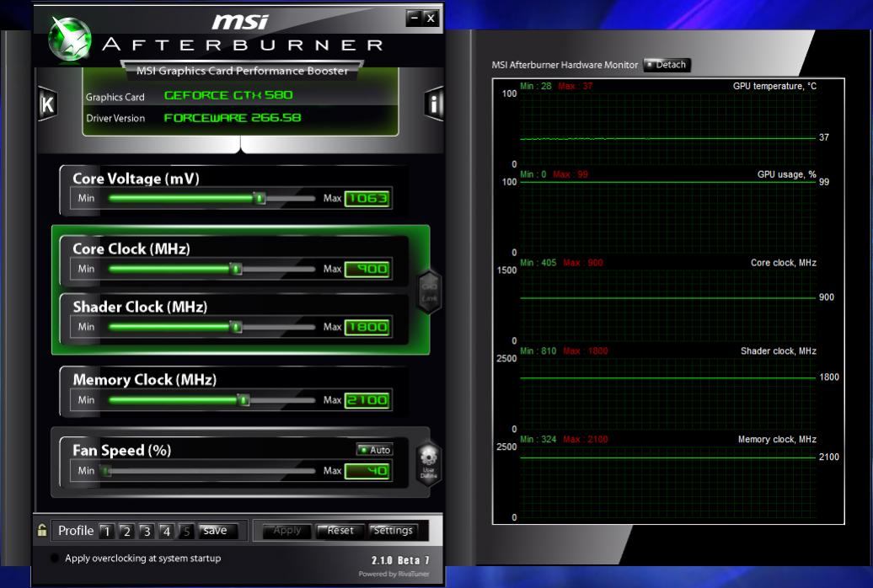Click the Fan Speed (%) heading
Viewport: 873px width, 588px height.
(x=122, y=451)
